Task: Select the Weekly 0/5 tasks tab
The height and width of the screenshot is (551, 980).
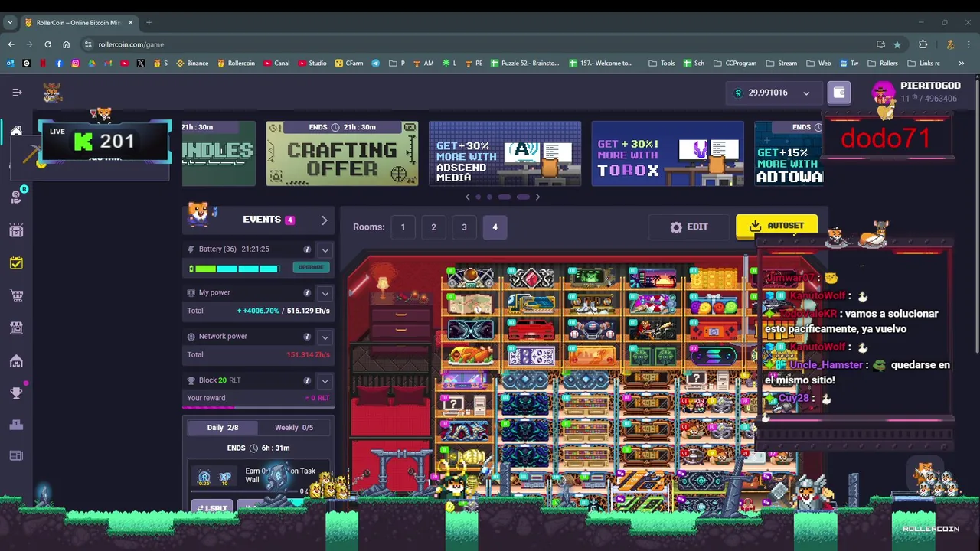Action: [294, 428]
